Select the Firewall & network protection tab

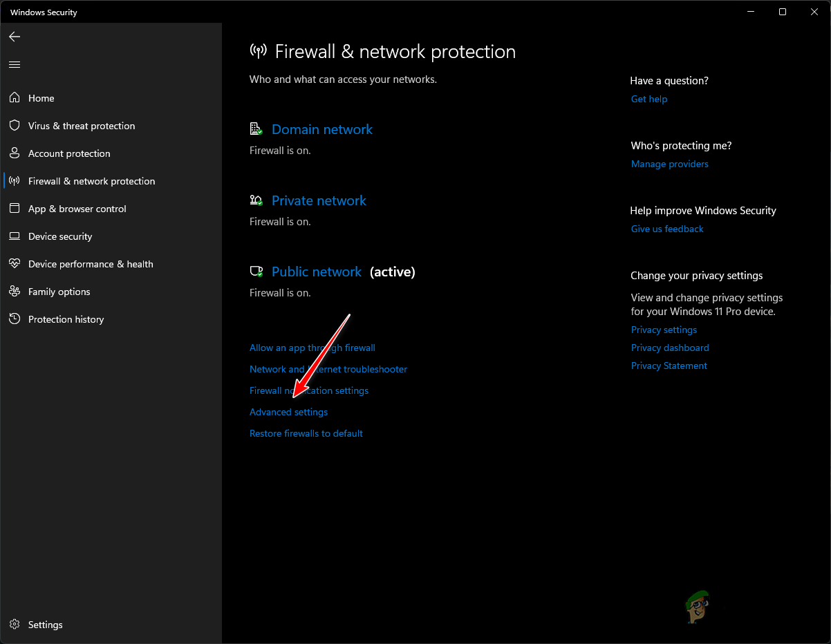[x=91, y=181]
